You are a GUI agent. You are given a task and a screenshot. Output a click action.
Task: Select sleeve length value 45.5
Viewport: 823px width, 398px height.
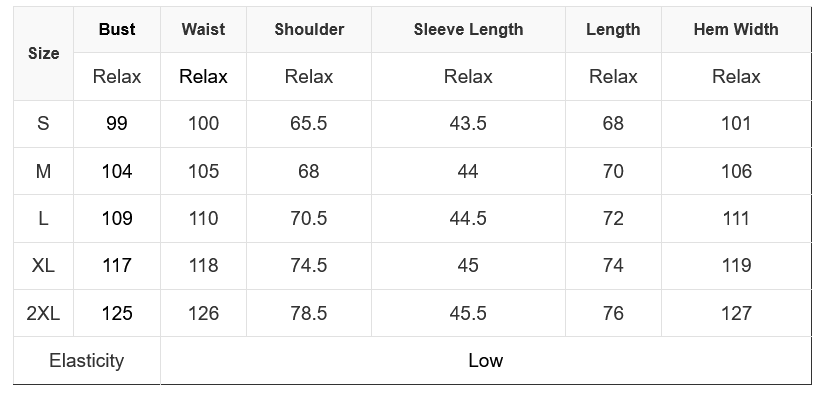468,313
